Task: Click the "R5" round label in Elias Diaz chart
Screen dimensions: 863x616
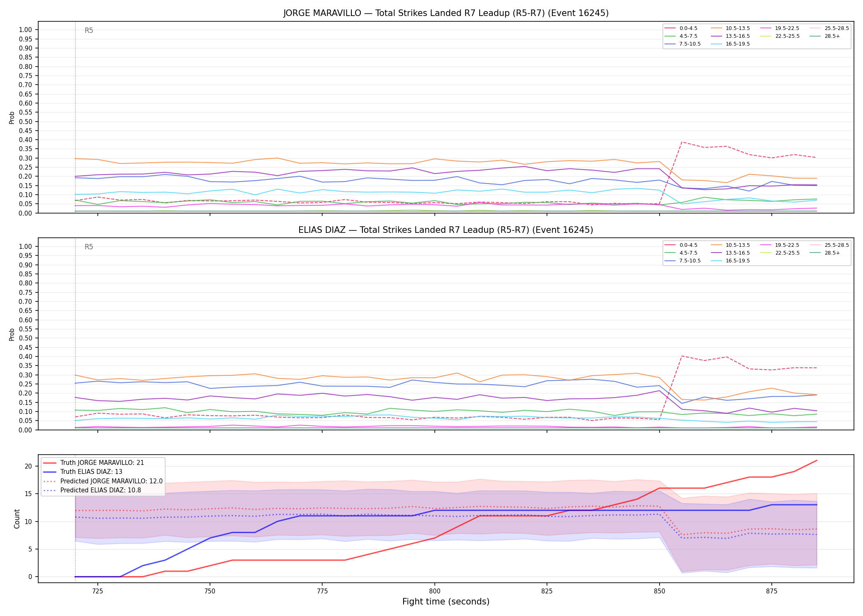Action: 89,247
